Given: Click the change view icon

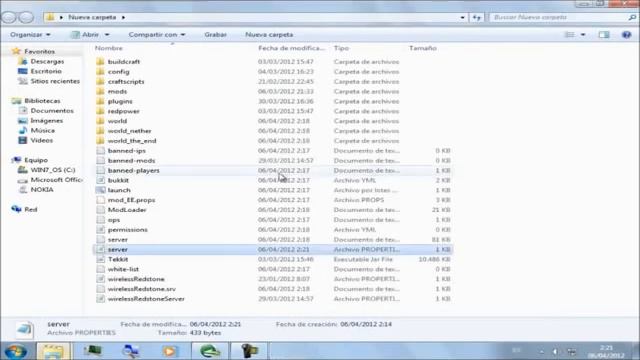Looking at the screenshot, I should (x=570, y=35).
